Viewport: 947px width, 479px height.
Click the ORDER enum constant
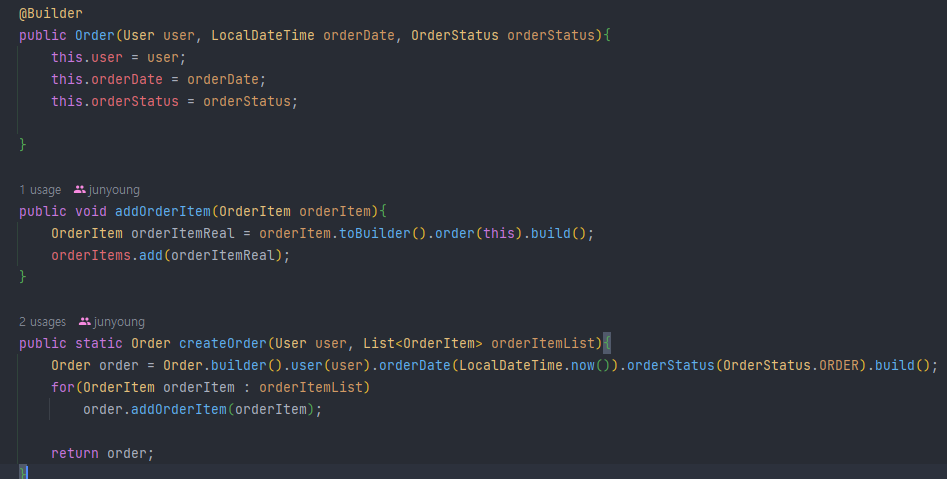839,365
